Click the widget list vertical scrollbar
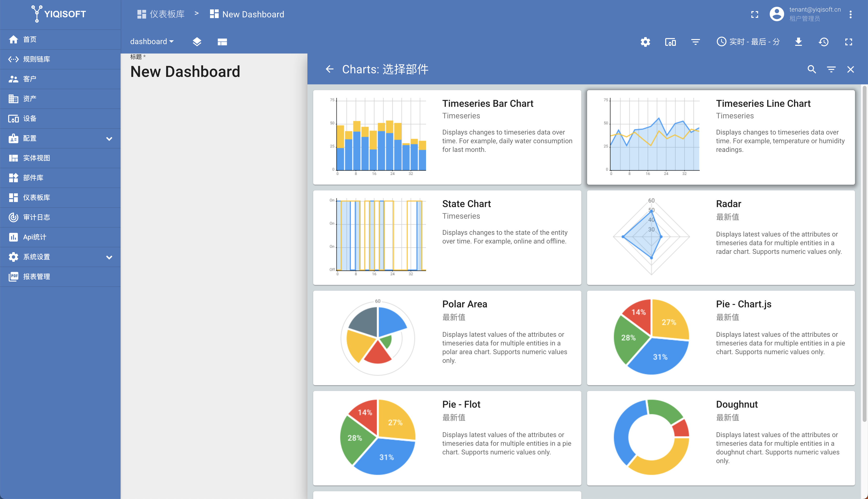The height and width of the screenshot is (499, 868). click(864, 254)
